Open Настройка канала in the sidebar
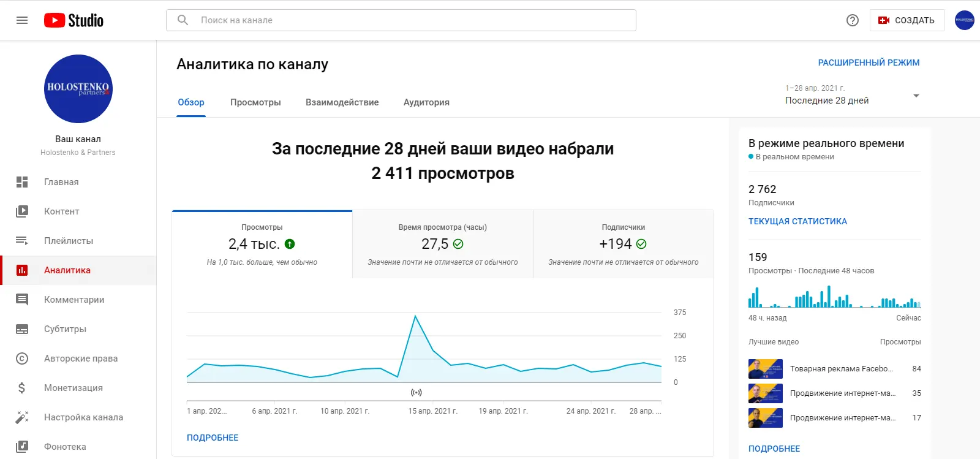 [78, 417]
